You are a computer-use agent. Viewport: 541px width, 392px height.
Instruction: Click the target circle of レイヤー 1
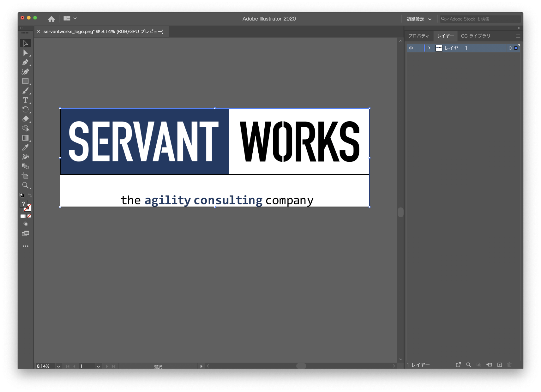tap(510, 48)
